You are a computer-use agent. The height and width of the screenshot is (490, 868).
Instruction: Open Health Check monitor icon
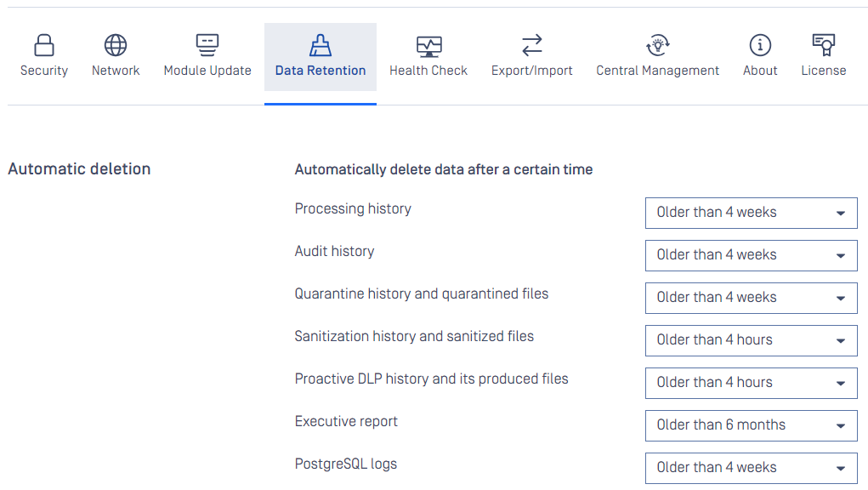click(429, 47)
